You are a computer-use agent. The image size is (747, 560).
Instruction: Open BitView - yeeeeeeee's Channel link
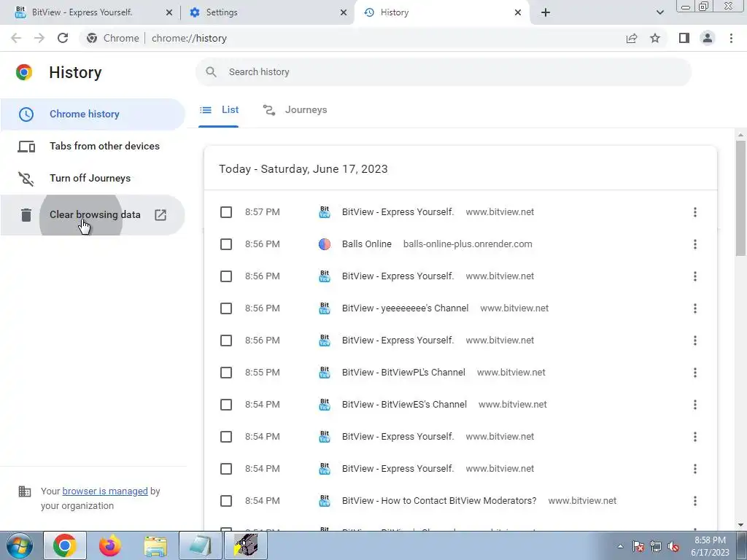tap(405, 308)
